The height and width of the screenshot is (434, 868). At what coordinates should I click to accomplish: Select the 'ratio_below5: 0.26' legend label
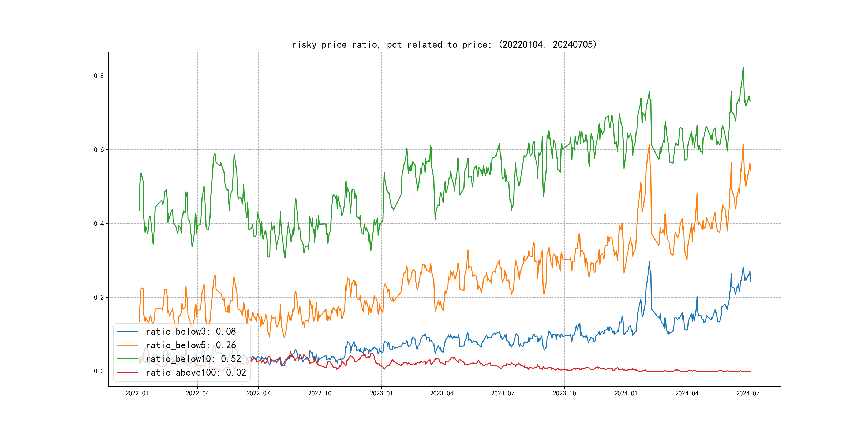(191, 345)
